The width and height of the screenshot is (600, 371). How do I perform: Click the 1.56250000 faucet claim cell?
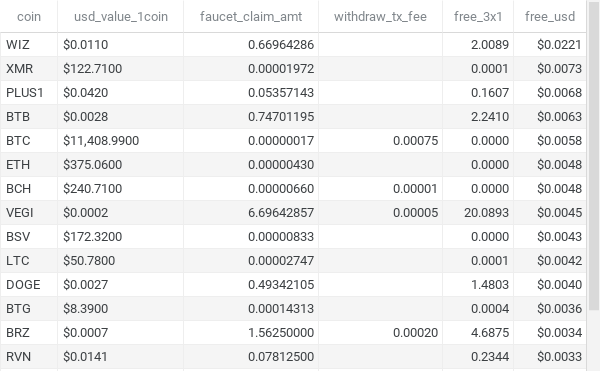[251, 333]
